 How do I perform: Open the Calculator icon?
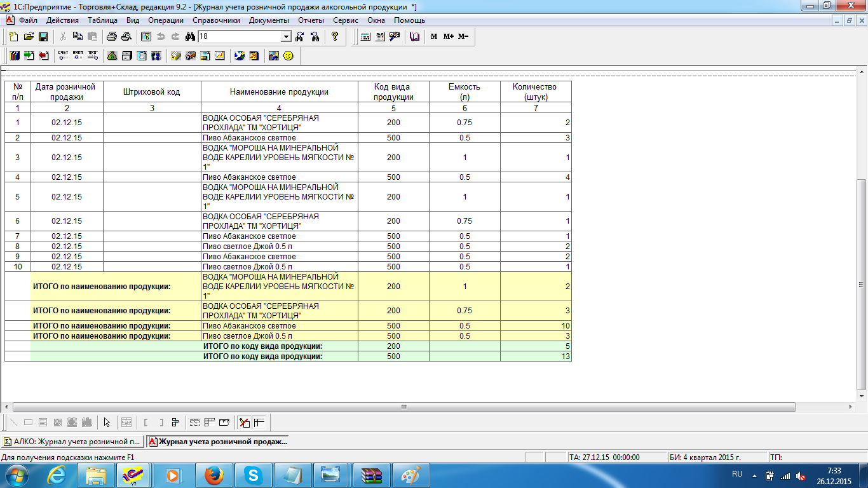[x=366, y=37]
